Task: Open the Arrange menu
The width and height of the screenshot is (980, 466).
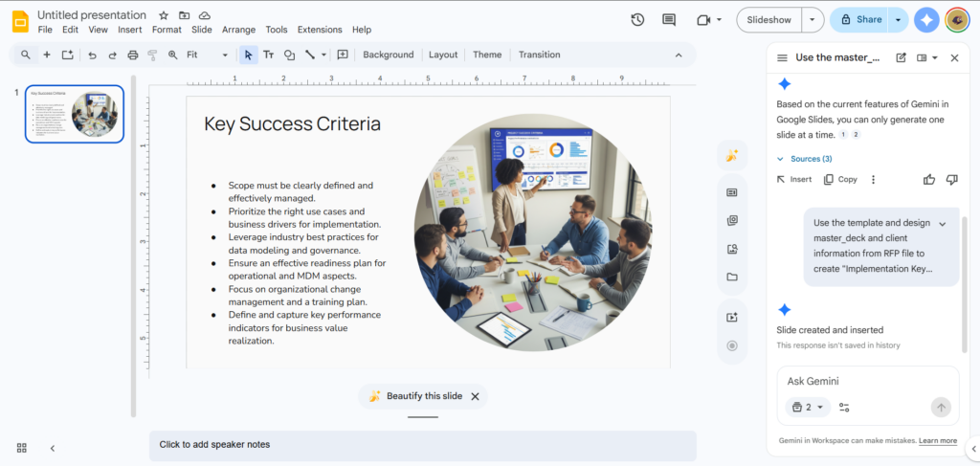Action: pyautogui.click(x=238, y=30)
